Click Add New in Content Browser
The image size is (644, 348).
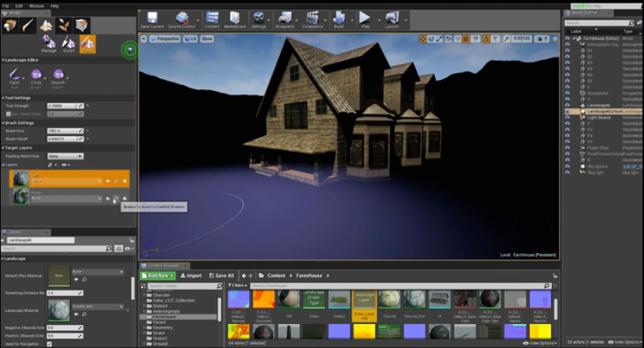(x=158, y=276)
